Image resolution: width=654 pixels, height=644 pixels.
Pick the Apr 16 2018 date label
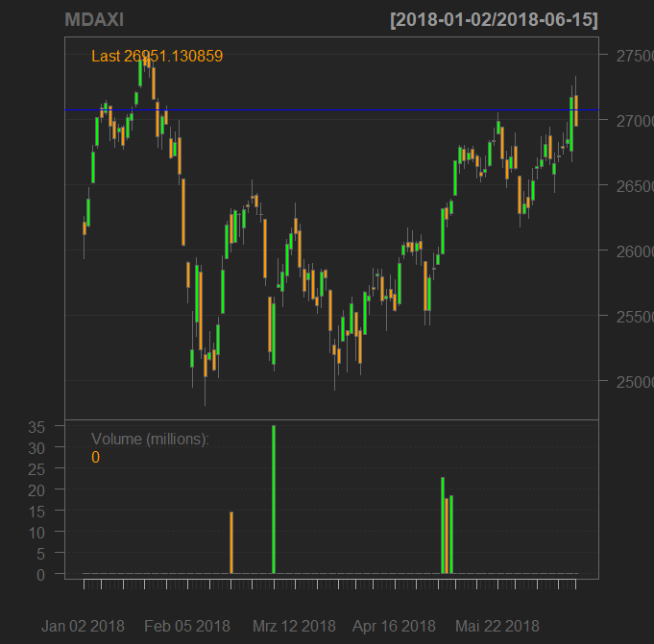click(394, 626)
